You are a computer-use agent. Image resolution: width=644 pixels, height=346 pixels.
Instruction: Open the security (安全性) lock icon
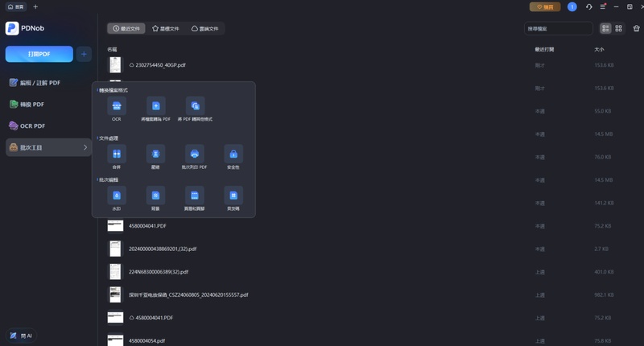click(x=233, y=154)
